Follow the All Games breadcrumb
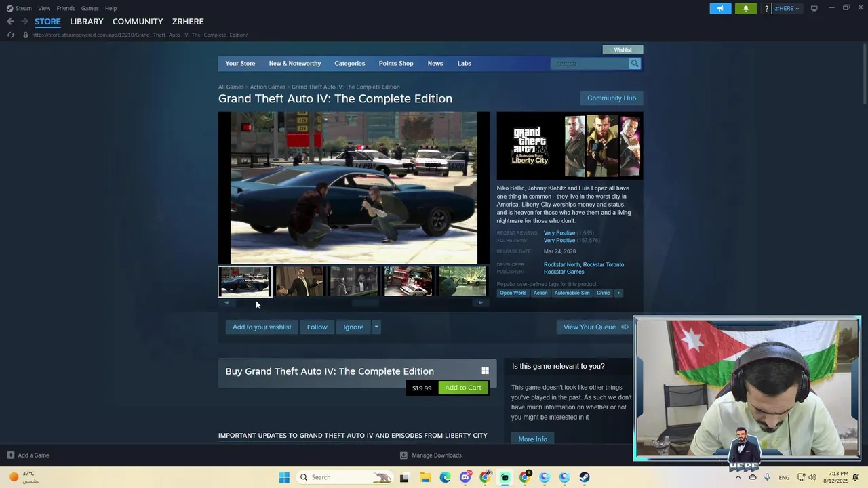868x488 pixels. [231, 87]
